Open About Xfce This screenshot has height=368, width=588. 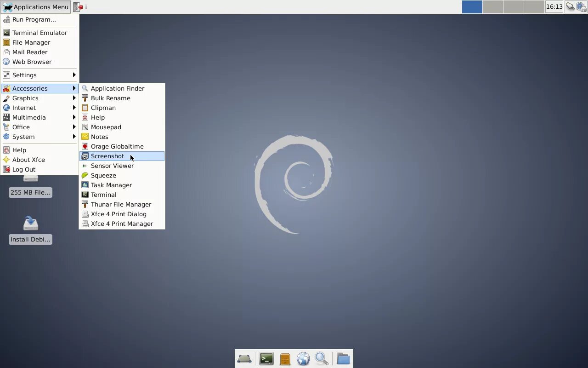point(40,160)
